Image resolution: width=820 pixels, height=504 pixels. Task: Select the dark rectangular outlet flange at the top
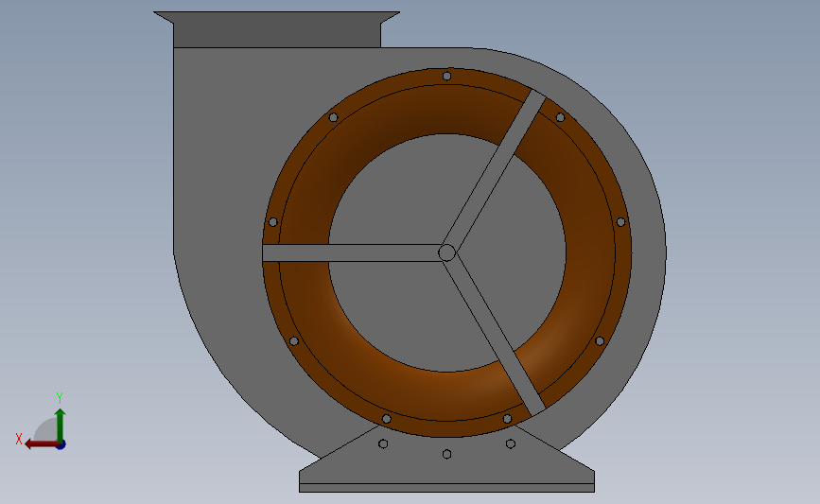[277, 30]
